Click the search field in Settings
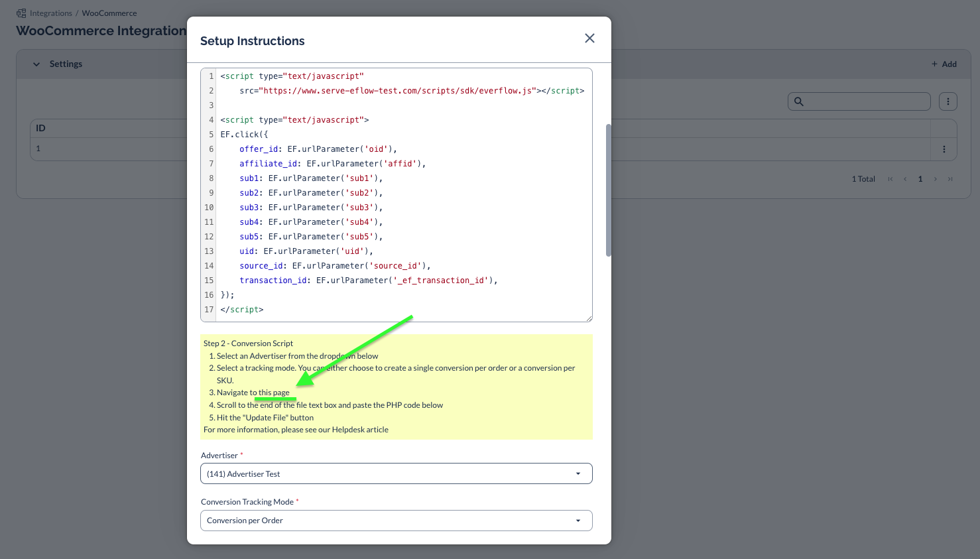980x559 pixels. 859,101
